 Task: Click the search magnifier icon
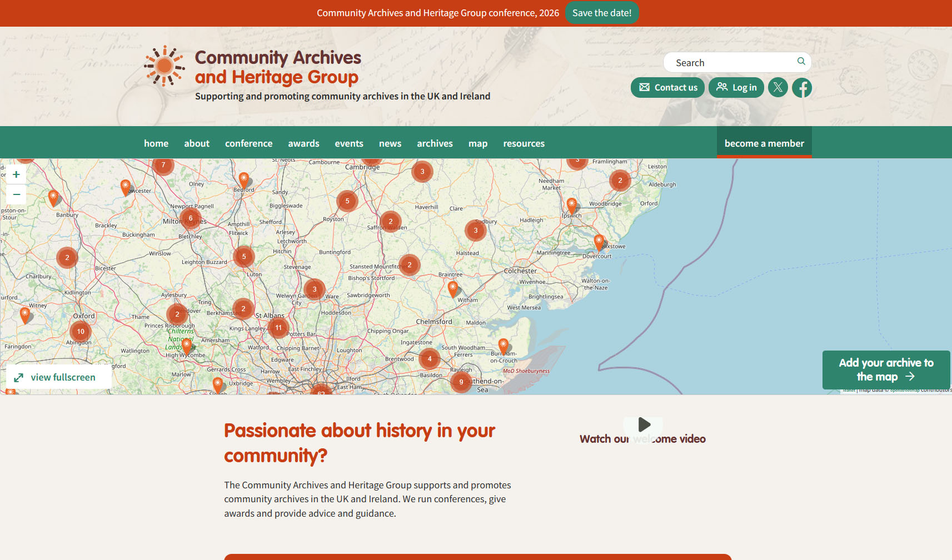click(x=801, y=61)
